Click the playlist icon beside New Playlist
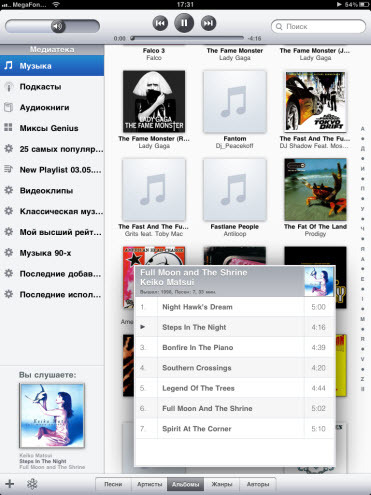The image size is (371, 495). 8,169
